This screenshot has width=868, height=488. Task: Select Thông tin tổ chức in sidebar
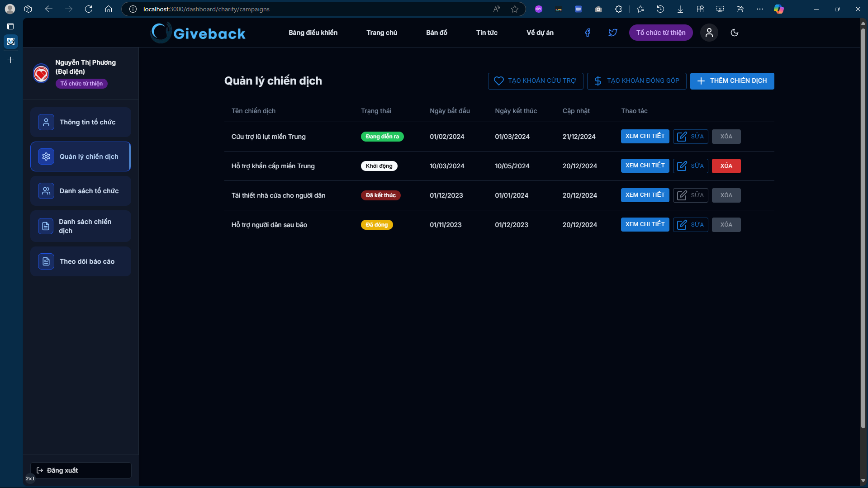(81, 122)
